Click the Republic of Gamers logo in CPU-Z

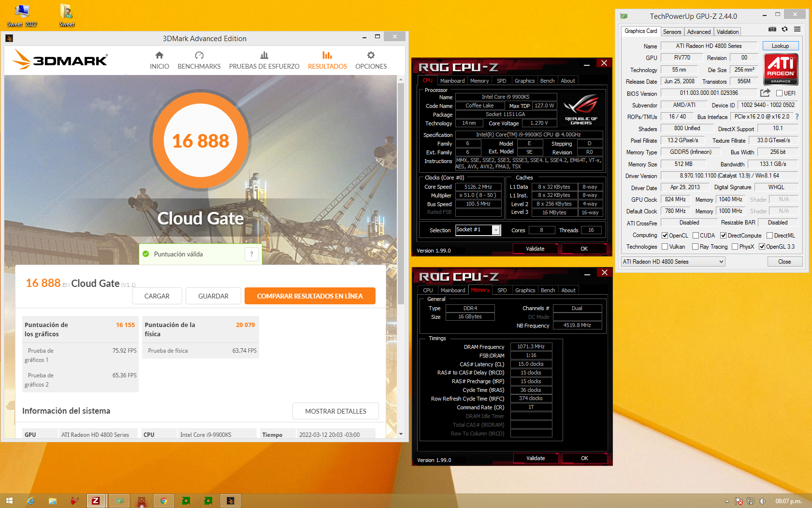point(580,110)
